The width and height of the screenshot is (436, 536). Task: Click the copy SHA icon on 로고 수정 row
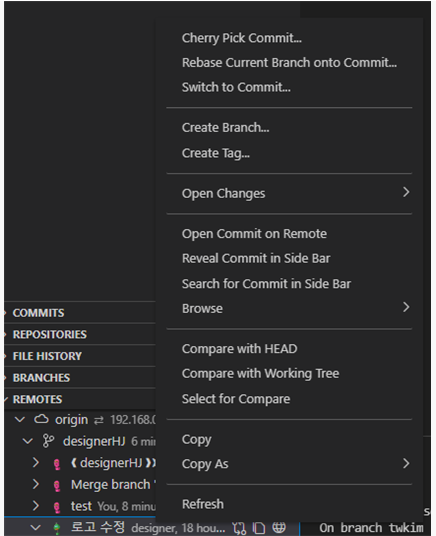click(259, 527)
